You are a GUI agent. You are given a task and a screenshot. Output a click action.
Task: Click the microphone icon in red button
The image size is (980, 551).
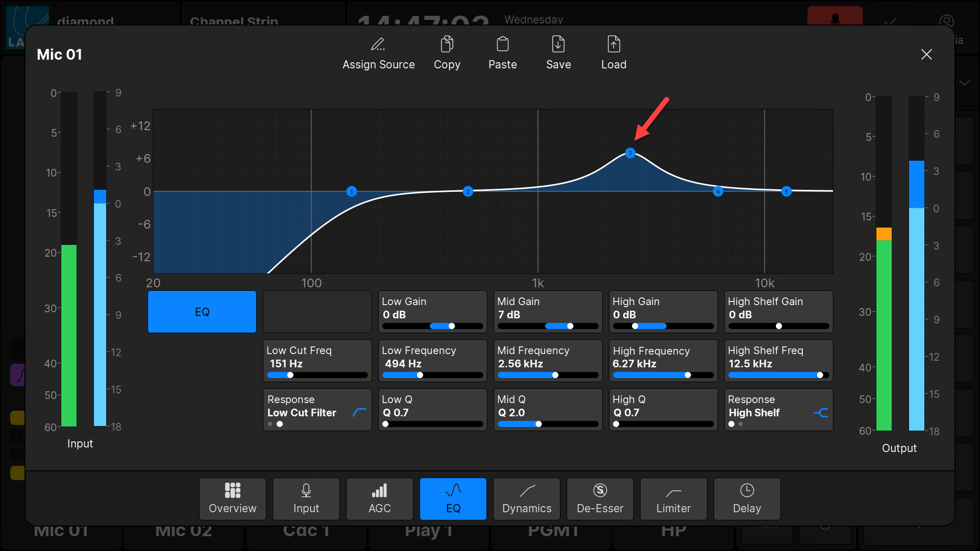(x=835, y=19)
